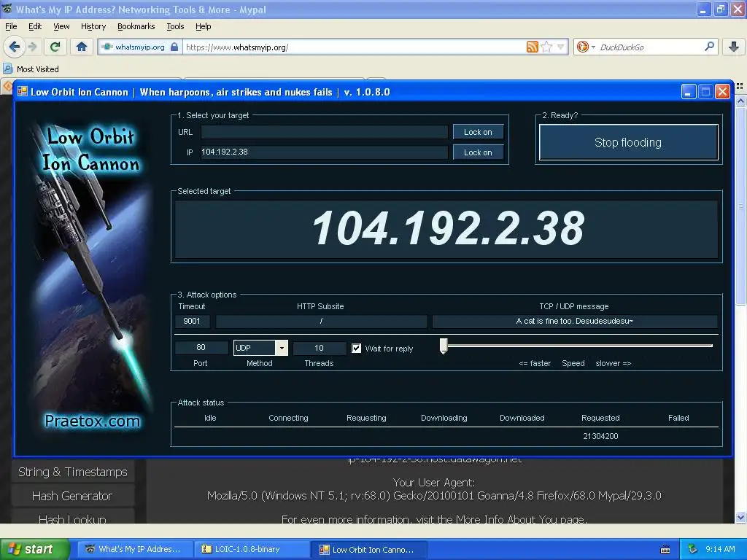Open the Windows start button

(34, 549)
